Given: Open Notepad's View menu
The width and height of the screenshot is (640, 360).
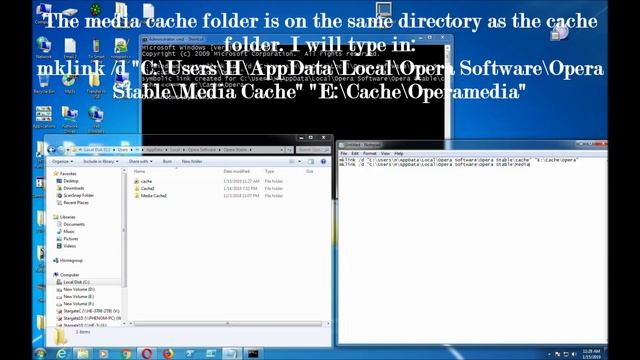Looking at the screenshot, I should pyautogui.click(x=385, y=153).
